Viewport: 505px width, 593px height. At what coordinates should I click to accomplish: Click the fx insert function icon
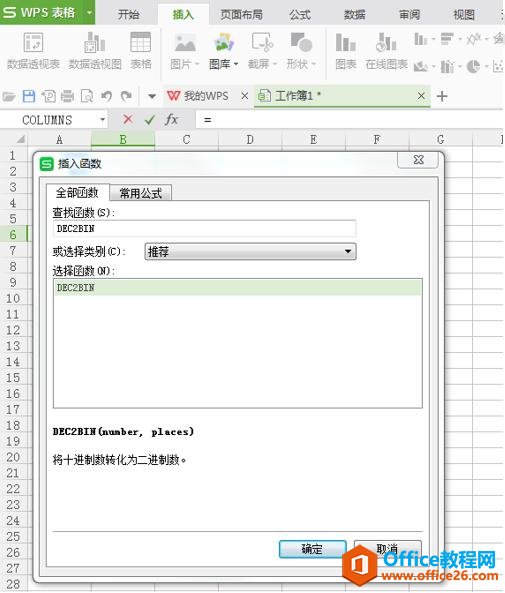[x=171, y=120]
